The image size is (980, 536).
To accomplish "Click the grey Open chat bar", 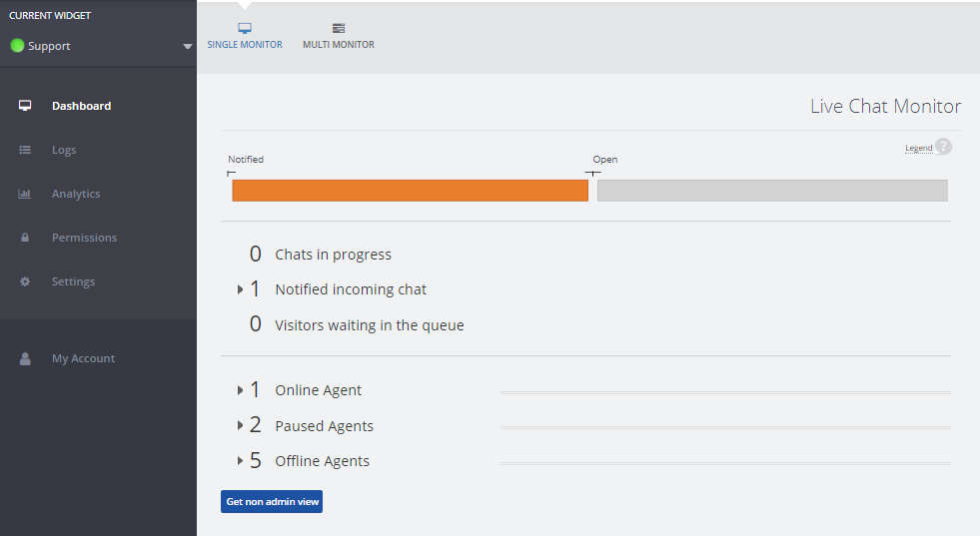I will pos(772,191).
